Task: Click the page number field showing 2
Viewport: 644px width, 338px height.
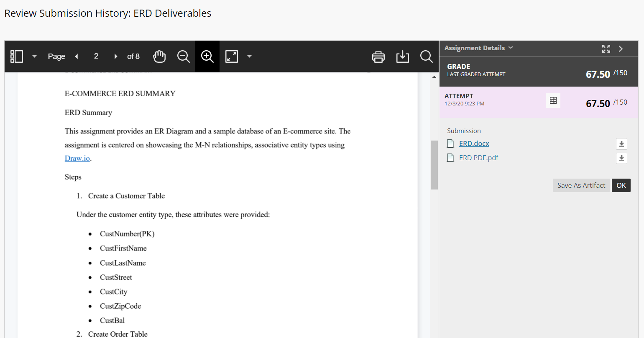Action: 96,56
